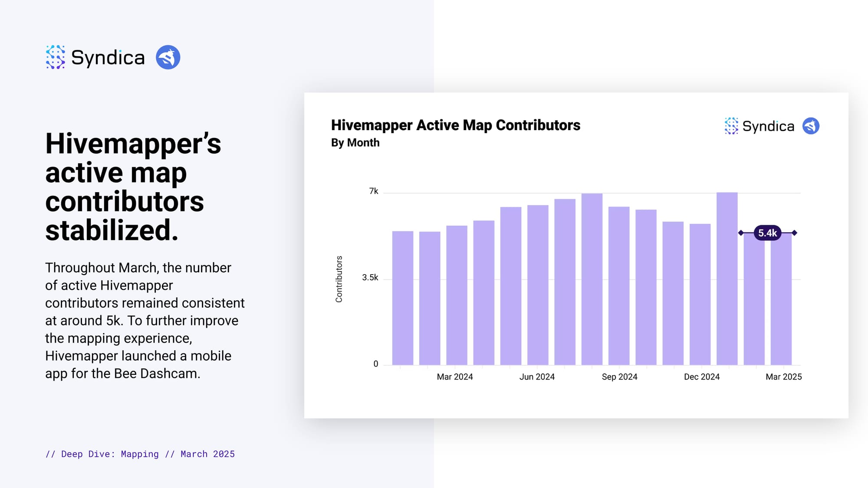
Task: Click the Sep 2024 axis label
Action: pos(619,377)
